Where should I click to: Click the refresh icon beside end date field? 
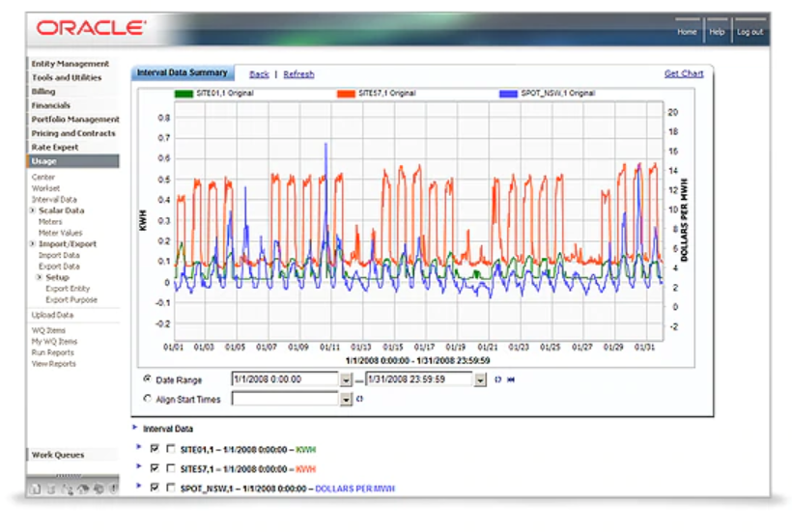coord(497,379)
